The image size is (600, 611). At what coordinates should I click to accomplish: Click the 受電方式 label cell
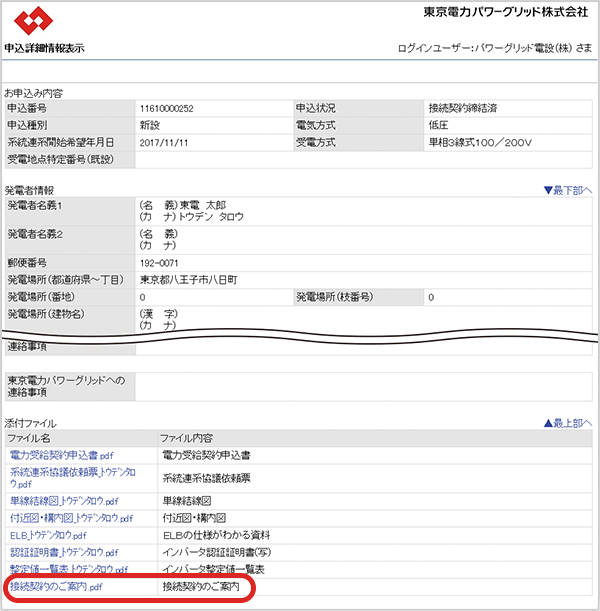(x=359, y=143)
